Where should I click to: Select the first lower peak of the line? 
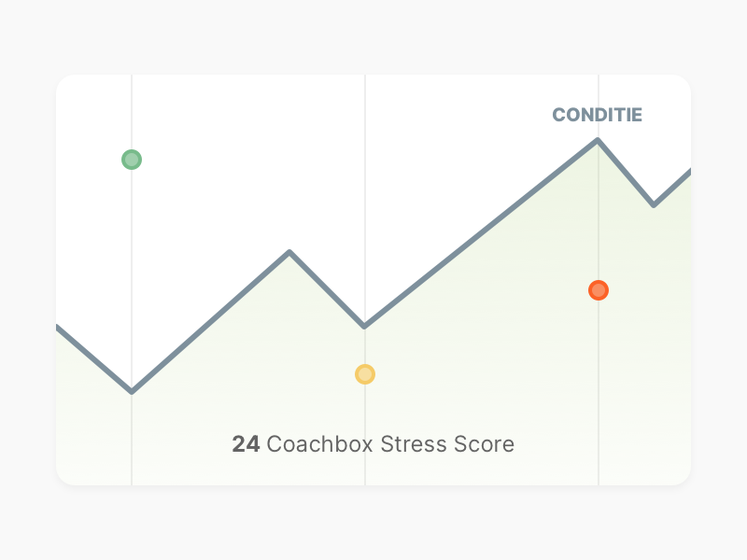(x=289, y=252)
